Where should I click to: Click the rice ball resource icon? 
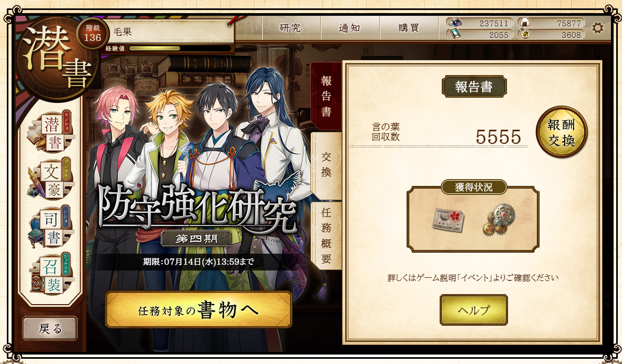click(x=526, y=23)
